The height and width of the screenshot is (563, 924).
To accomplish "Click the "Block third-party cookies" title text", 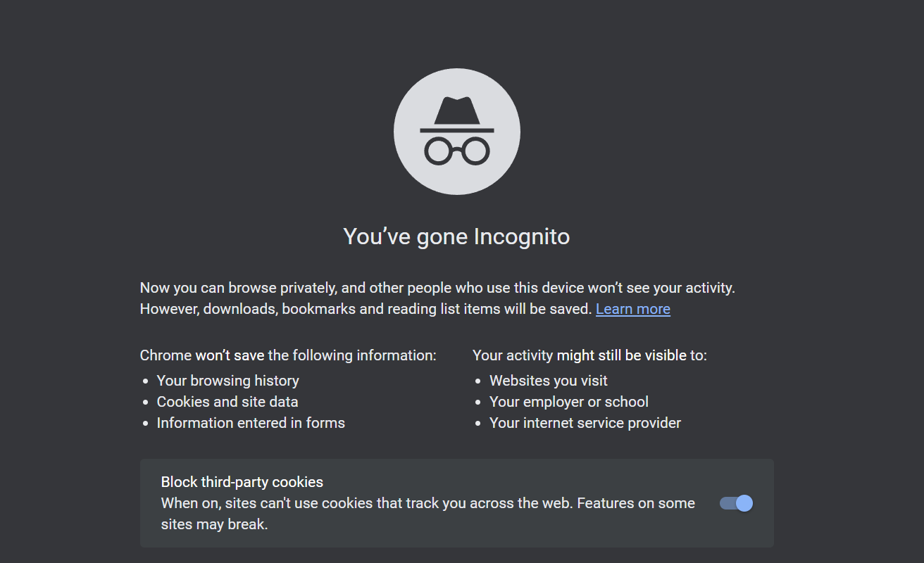I will [x=242, y=482].
